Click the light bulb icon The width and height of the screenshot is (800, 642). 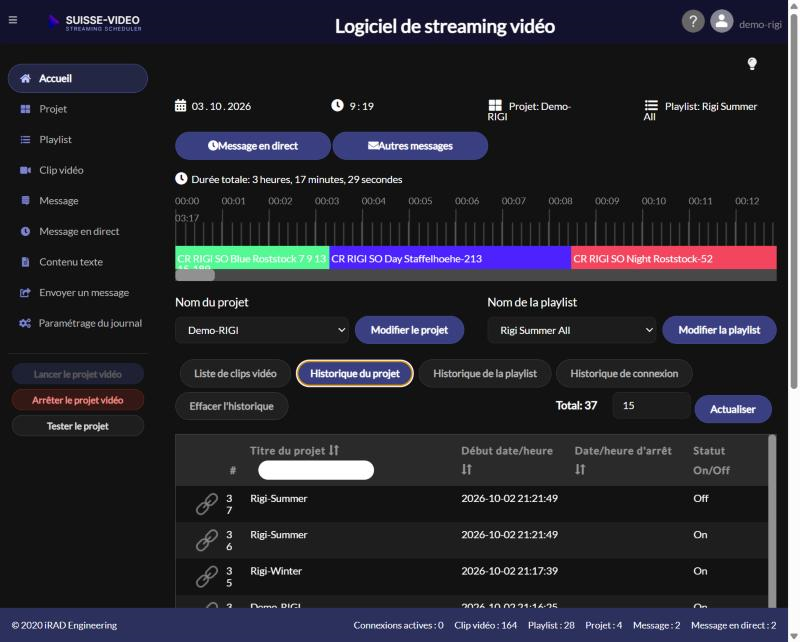pos(752,64)
